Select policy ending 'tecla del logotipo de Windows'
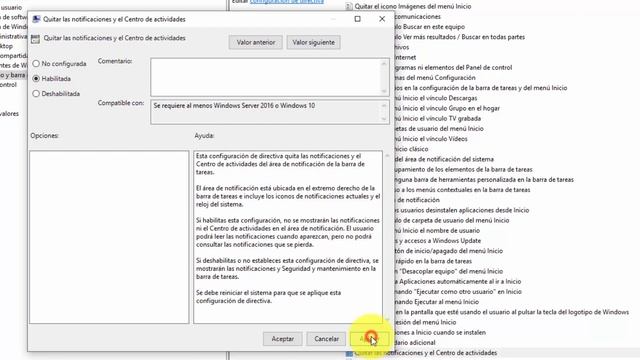 point(512,313)
